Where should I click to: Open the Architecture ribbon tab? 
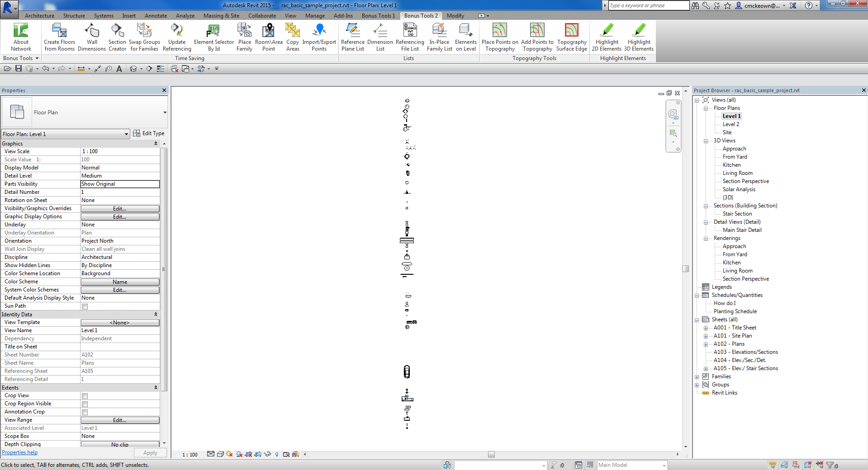point(39,15)
